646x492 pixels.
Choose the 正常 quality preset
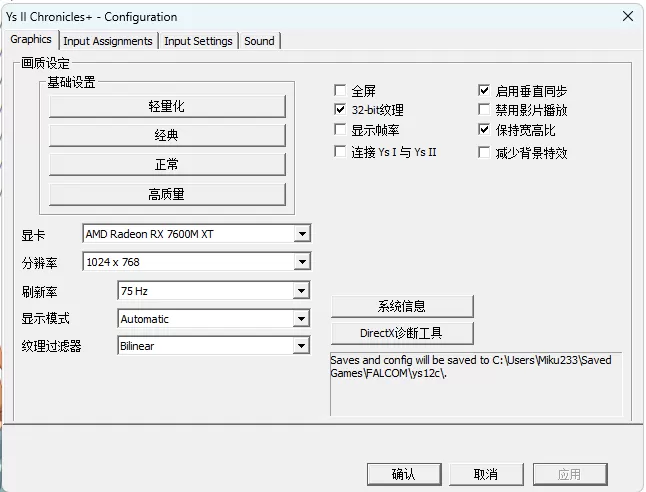(x=167, y=164)
